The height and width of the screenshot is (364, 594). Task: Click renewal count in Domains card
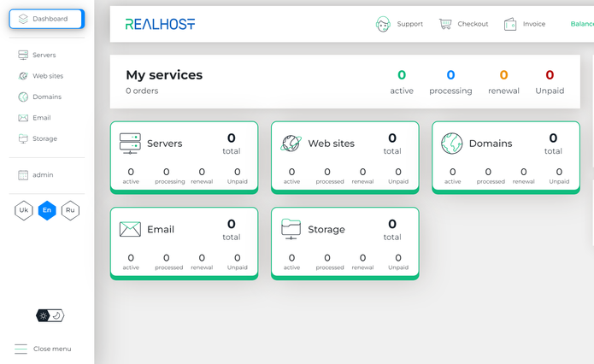pos(524,172)
